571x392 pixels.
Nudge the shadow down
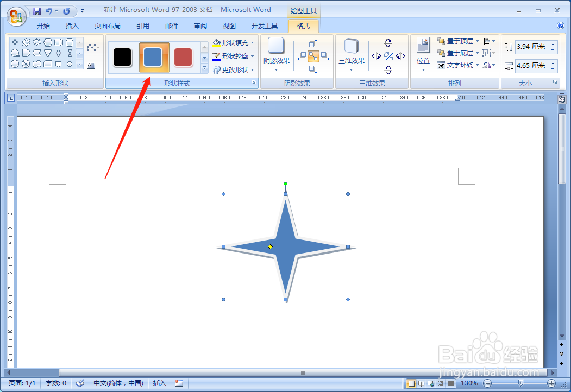[313, 69]
